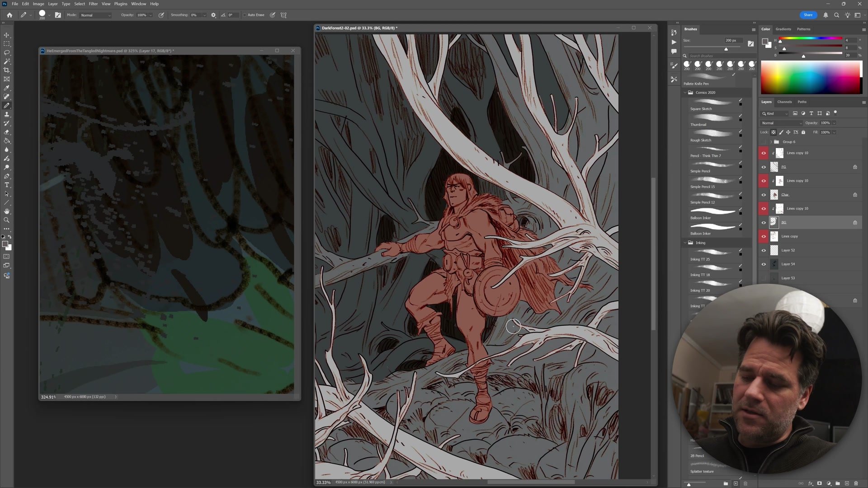Select the Lasso tool
Viewport: 868px width, 488px height.
[6, 52]
